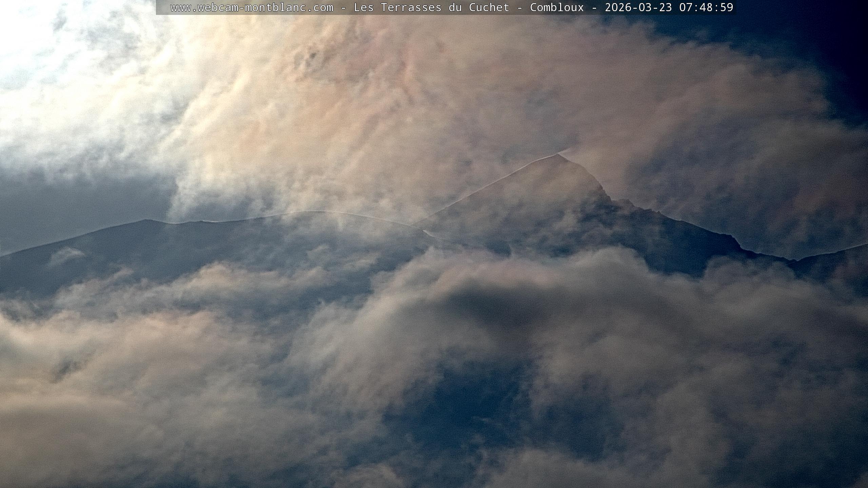Click the Les Terrasses du Cuchet label

(431, 7)
